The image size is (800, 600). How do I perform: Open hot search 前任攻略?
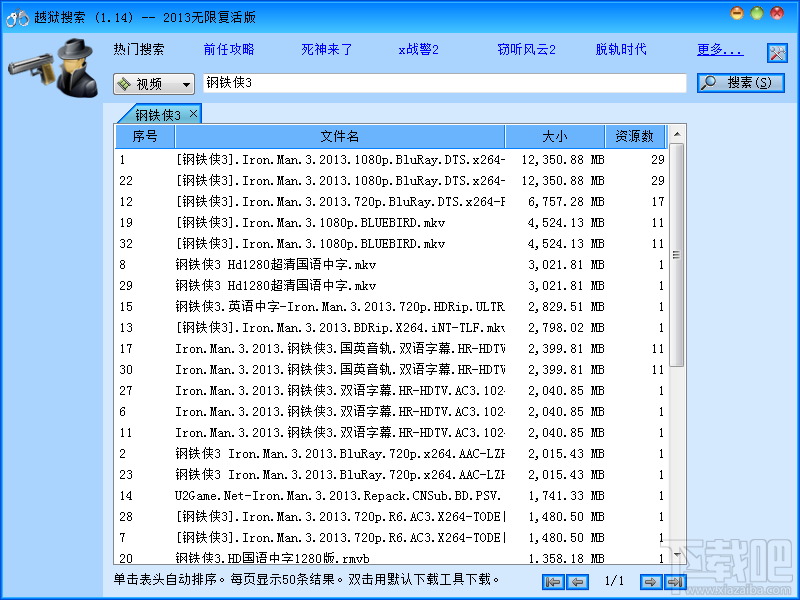tap(229, 49)
